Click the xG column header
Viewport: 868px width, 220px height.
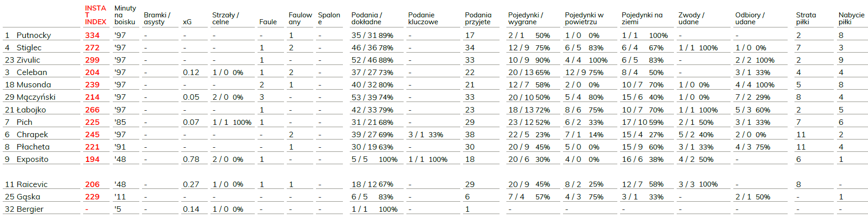tap(187, 21)
